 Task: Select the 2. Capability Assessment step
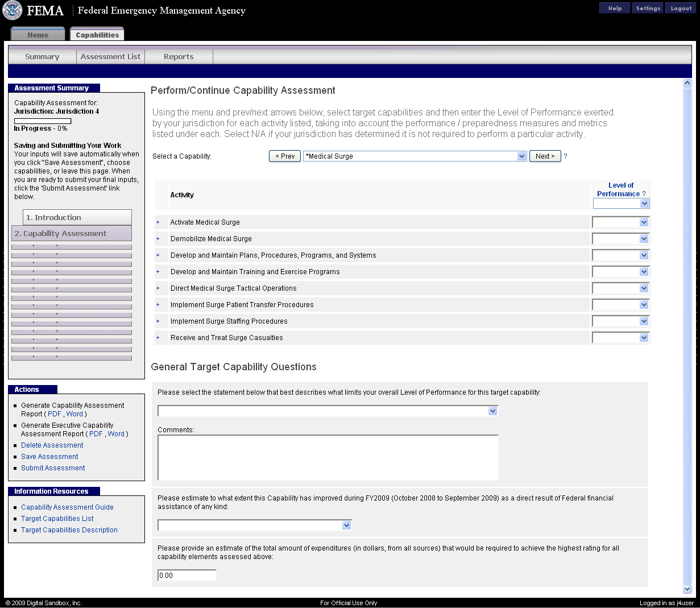tap(72, 233)
